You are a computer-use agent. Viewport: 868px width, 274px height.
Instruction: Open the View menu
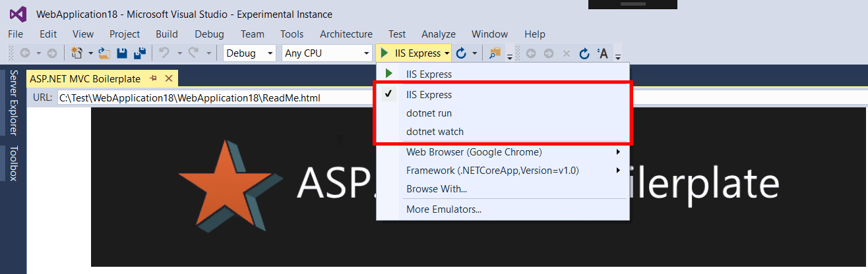pyautogui.click(x=83, y=34)
